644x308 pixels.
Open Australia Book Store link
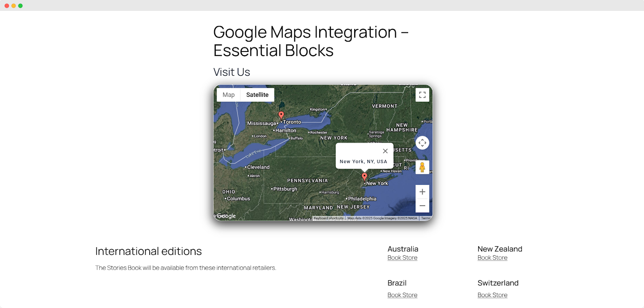pos(402,258)
